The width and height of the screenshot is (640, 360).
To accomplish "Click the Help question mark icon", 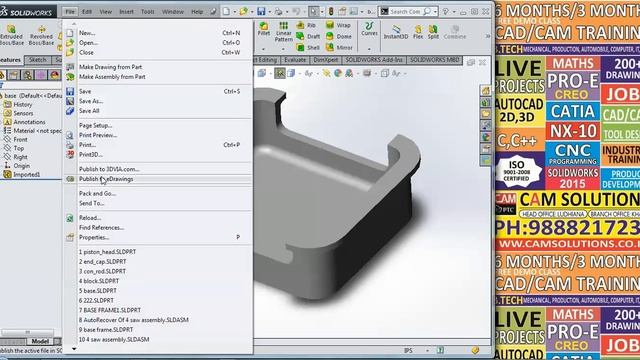I will [x=446, y=11].
